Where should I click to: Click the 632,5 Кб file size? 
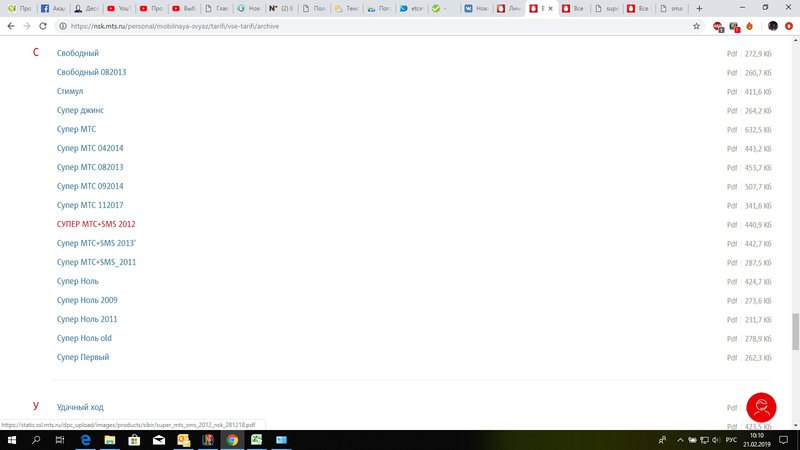tap(758, 130)
